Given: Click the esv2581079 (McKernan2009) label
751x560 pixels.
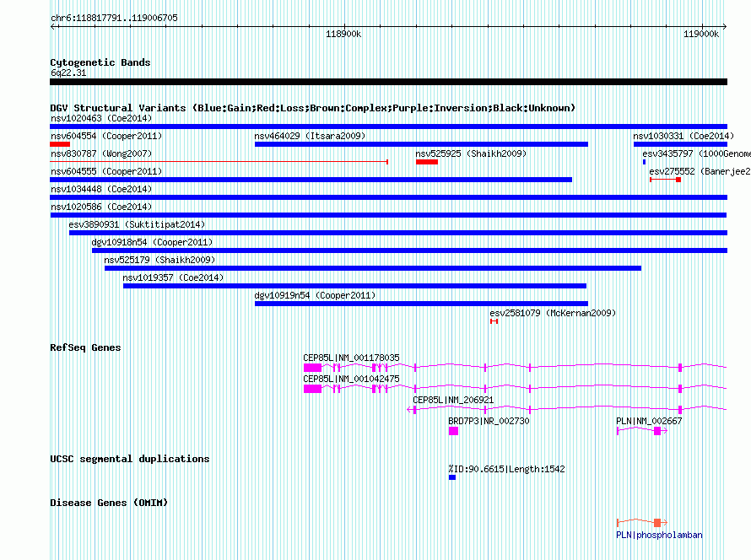Looking at the screenshot, I should (x=553, y=313).
